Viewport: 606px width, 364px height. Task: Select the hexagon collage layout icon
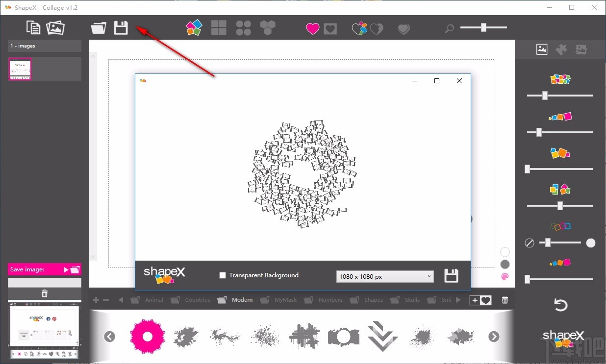pos(267,28)
